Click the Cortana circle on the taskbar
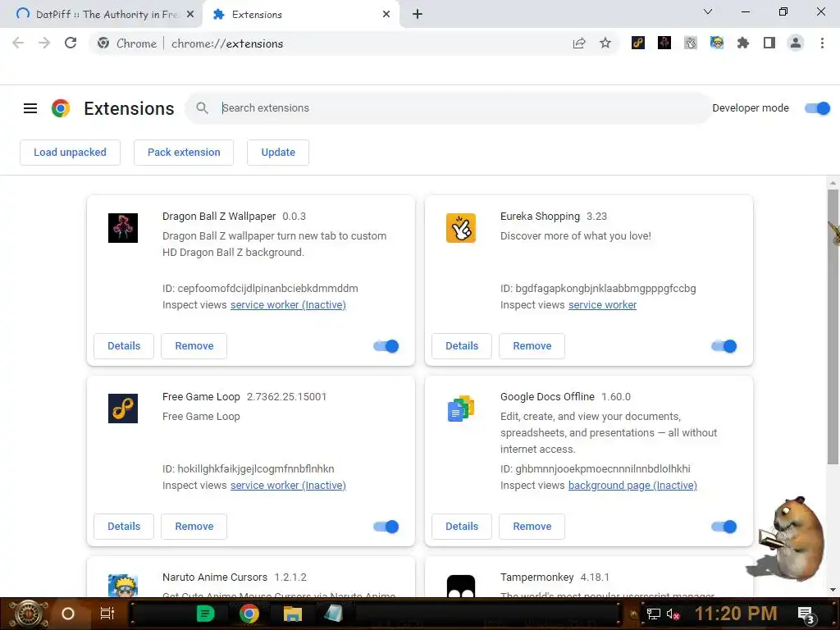This screenshot has height=630, width=840. point(68,614)
